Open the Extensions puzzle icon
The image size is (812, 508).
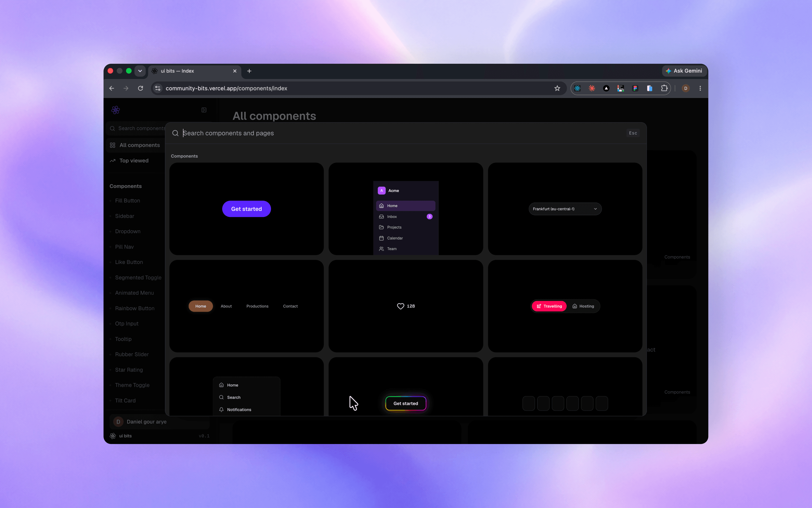[x=664, y=88]
